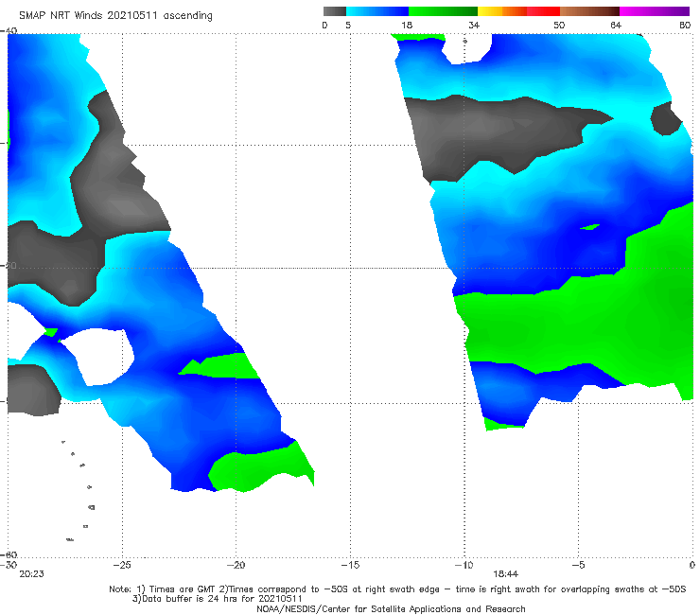Click the note line starting 'Note: 1) Times are GMT'
The width and height of the screenshot is (700, 615).
point(397,589)
